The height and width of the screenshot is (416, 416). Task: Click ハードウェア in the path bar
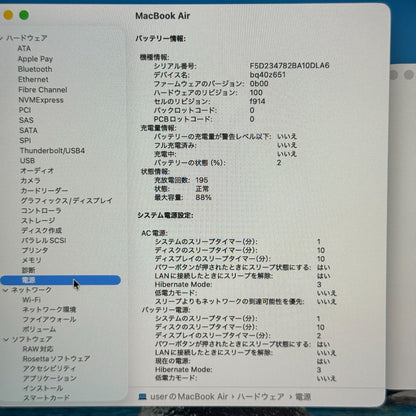(261, 397)
